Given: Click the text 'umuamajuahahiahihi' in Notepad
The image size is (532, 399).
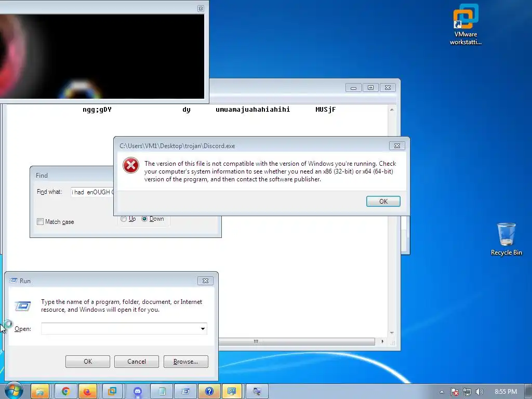Looking at the screenshot, I should (x=253, y=110).
